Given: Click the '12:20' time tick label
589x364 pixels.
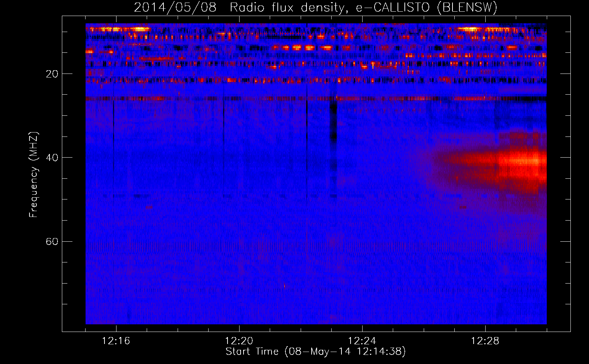Looking at the screenshot, I should (239, 341).
